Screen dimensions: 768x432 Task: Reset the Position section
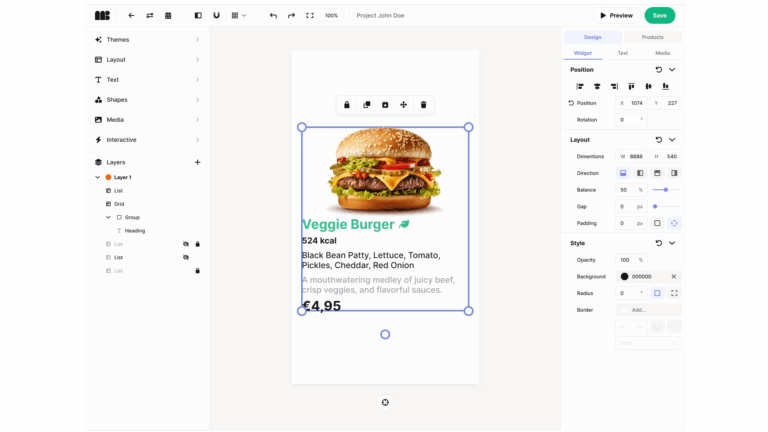(659, 70)
